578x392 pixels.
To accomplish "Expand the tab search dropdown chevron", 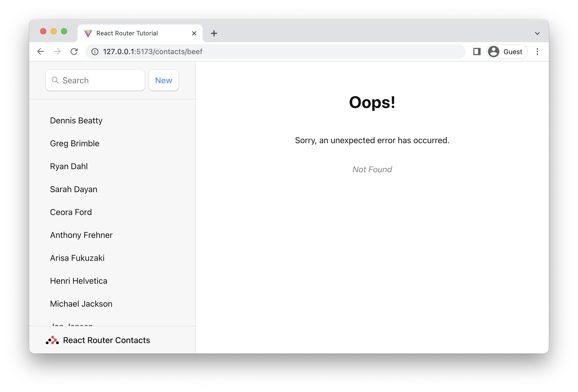I will (537, 33).
